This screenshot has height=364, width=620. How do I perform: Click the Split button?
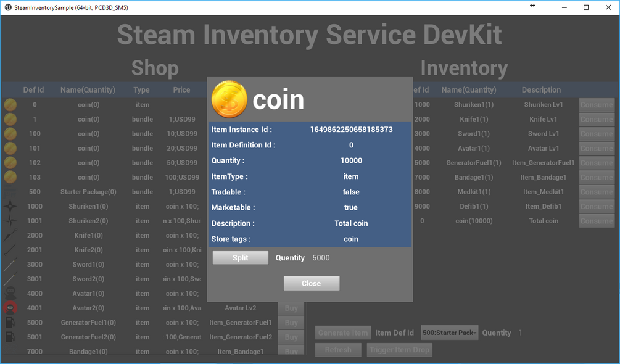pyautogui.click(x=241, y=258)
